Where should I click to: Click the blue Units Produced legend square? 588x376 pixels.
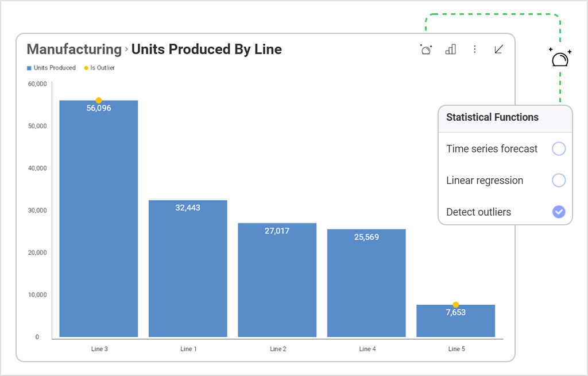coord(28,67)
